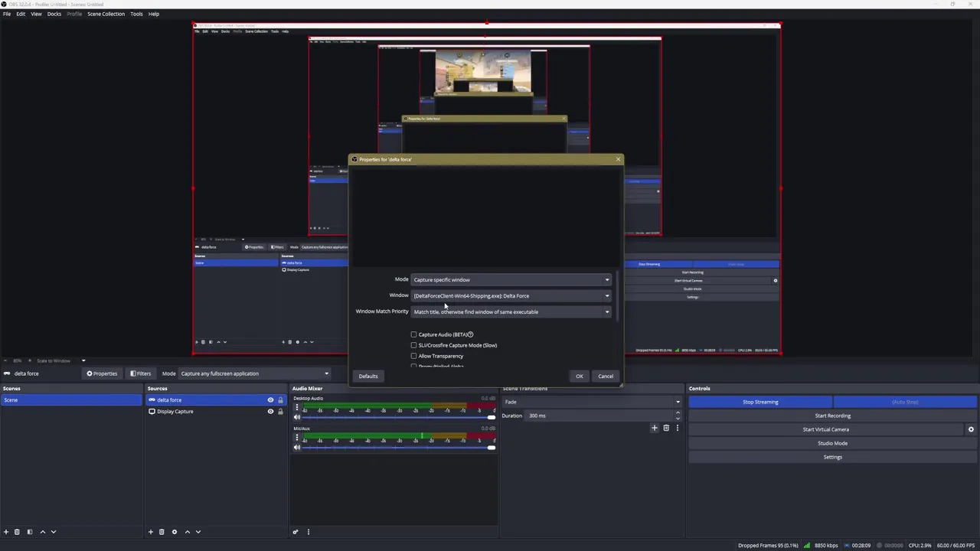Check Allow Transparency option
The width and height of the screenshot is (980, 551).
(x=414, y=356)
